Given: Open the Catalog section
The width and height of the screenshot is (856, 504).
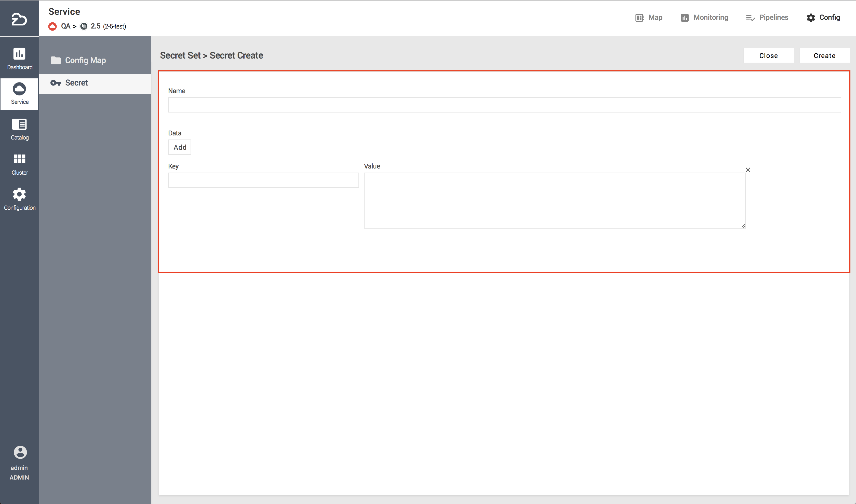Looking at the screenshot, I should (19, 129).
